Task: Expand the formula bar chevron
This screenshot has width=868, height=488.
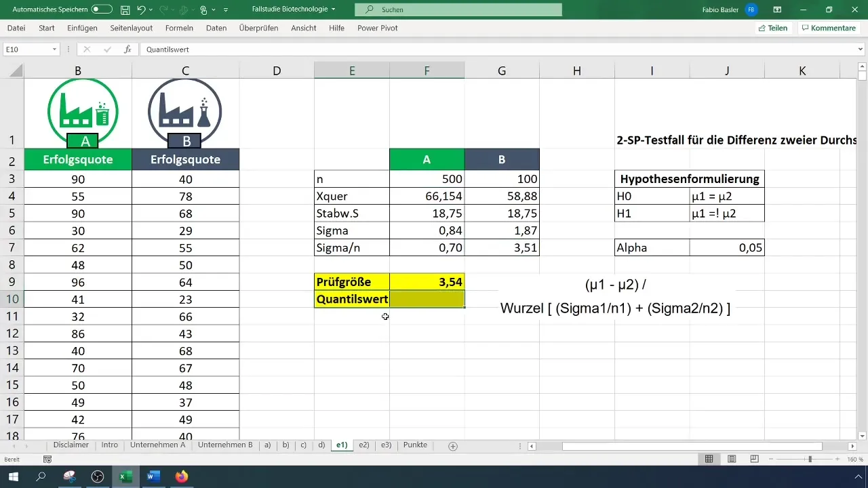Action: [x=861, y=49]
